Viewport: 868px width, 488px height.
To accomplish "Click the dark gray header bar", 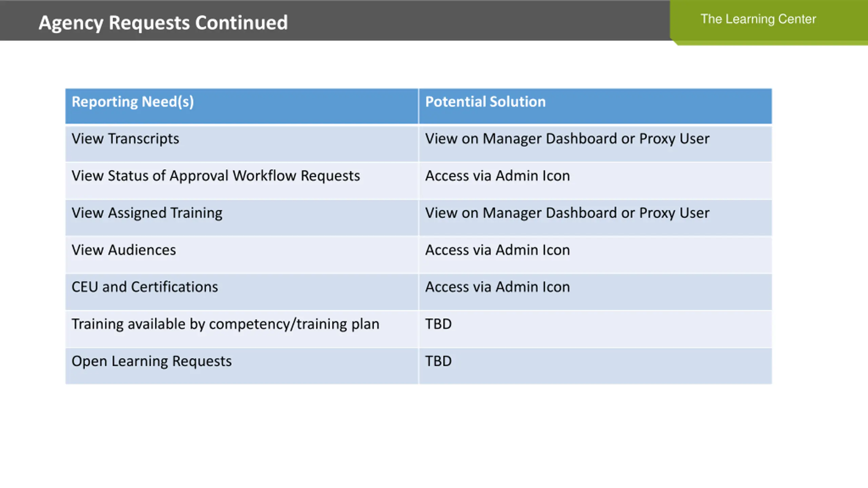I will (335, 20).
